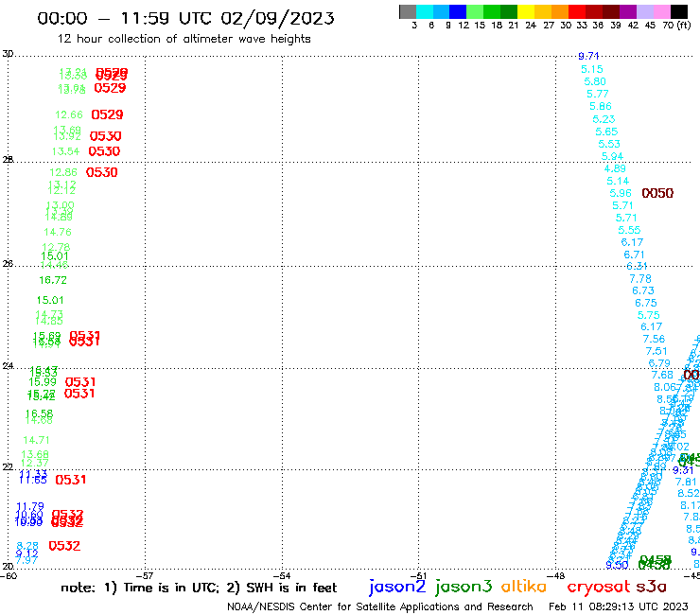Click the note about UTC and SWH
The image size is (700, 615).
[x=199, y=589]
